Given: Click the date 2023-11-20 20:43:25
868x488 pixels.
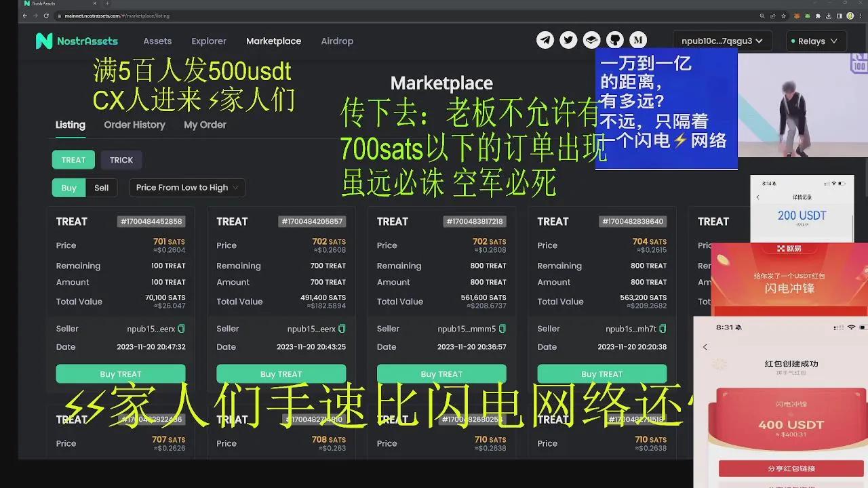Looking at the screenshot, I should [311, 347].
